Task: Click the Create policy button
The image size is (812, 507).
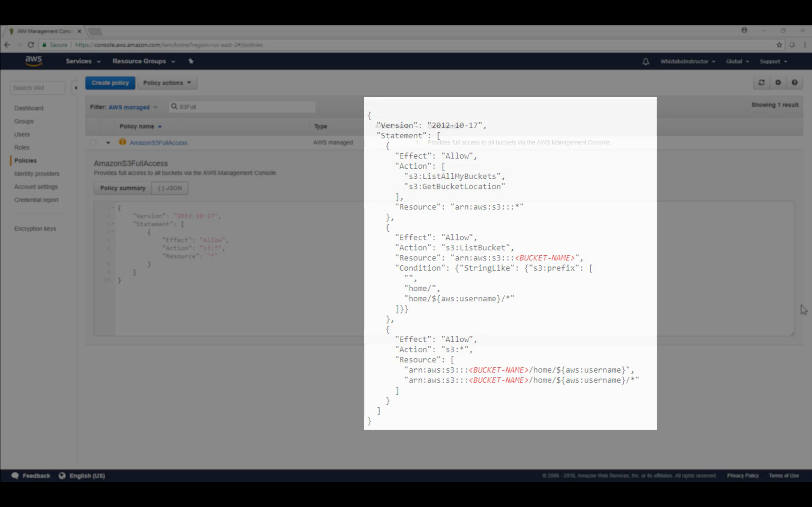Action: click(110, 83)
